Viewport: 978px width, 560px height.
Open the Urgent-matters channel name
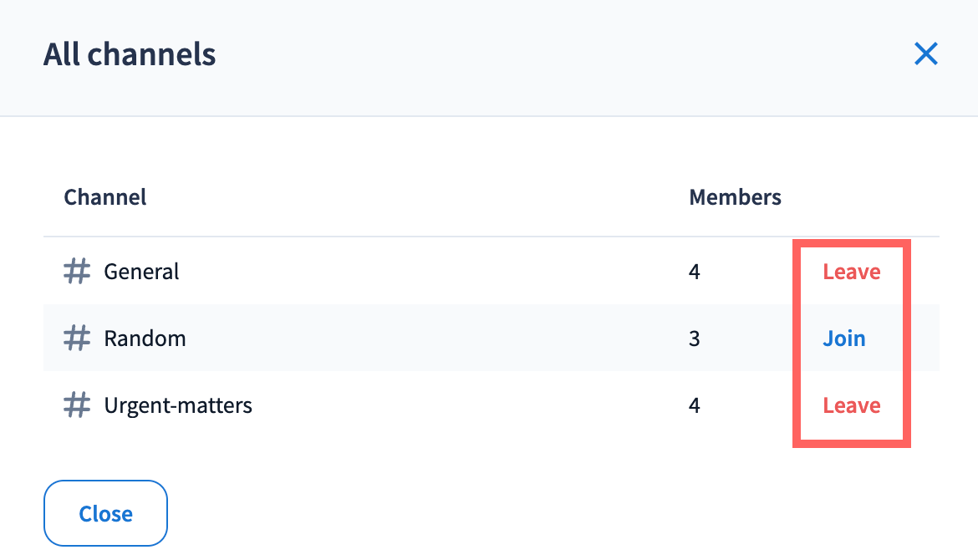coord(178,405)
